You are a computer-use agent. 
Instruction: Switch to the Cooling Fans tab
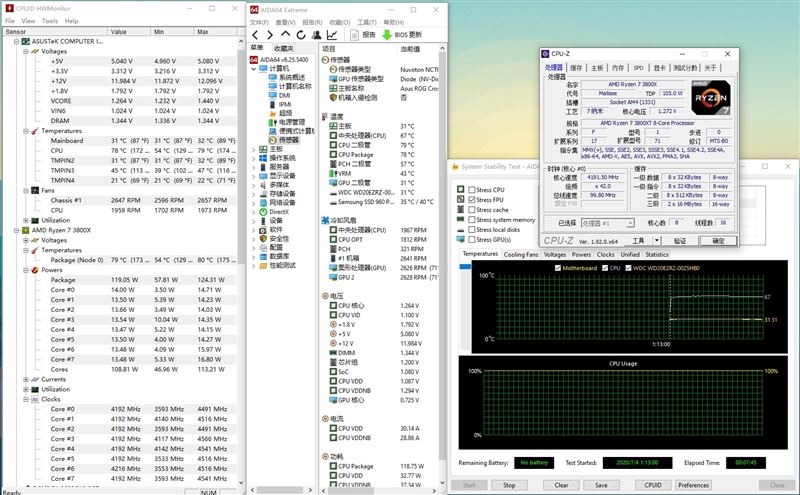pos(521,254)
